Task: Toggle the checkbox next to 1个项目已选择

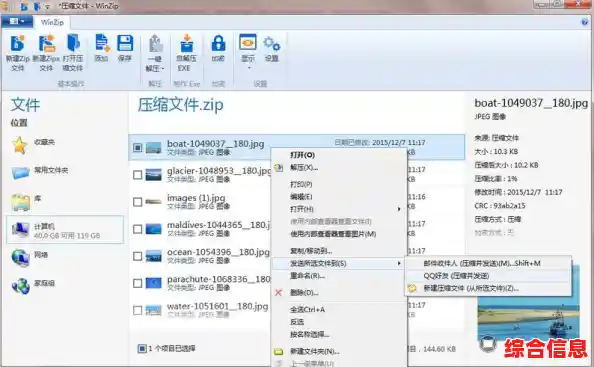Action: (x=142, y=348)
